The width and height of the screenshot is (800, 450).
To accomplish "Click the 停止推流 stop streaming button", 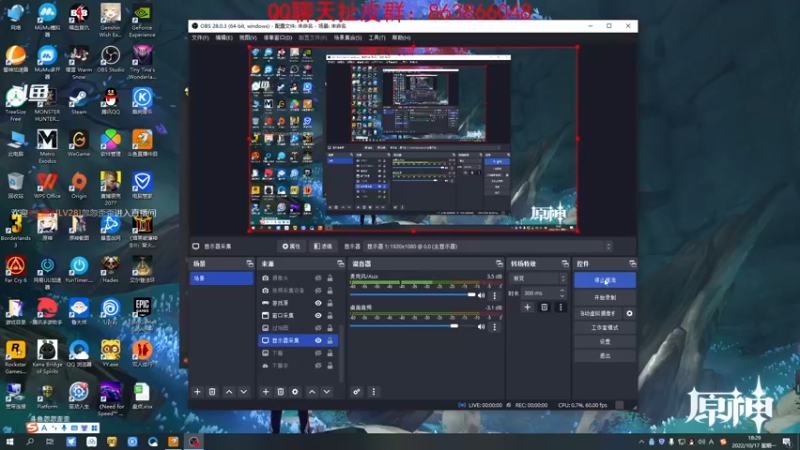I will tap(605, 280).
